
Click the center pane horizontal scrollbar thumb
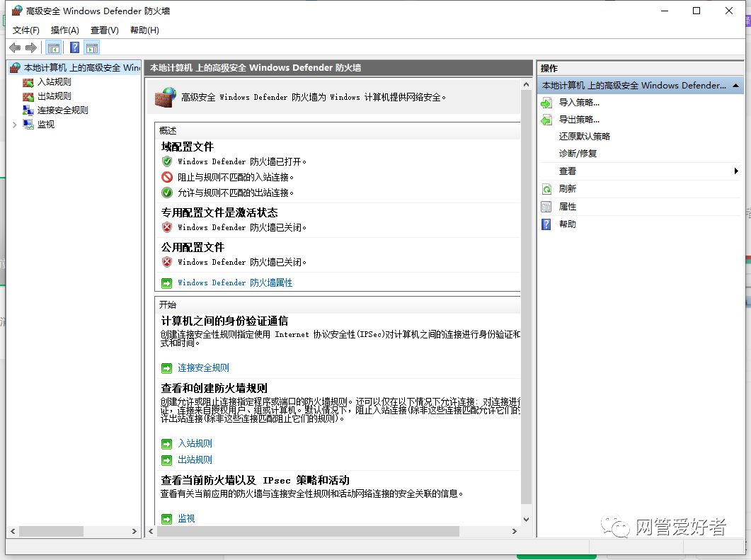[x=308, y=531]
